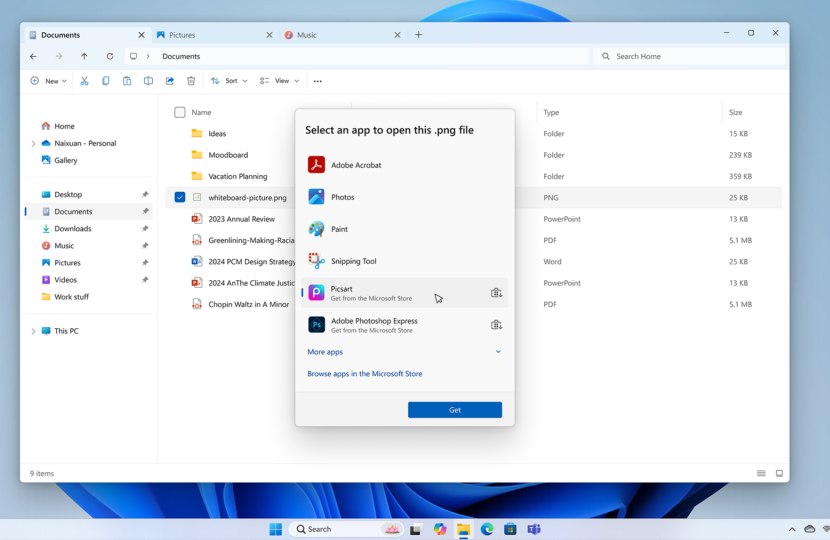Select Adobe Photoshop Express entry
This screenshot has height=540, width=830.
pyautogui.click(x=404, y=325)
